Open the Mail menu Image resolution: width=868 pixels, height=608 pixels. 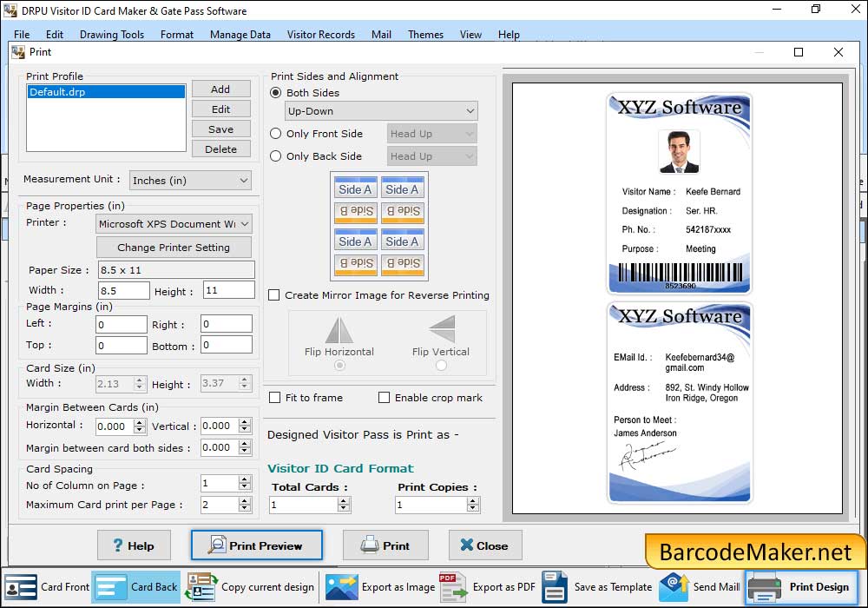pyautogui.click(x=381, y=35)
